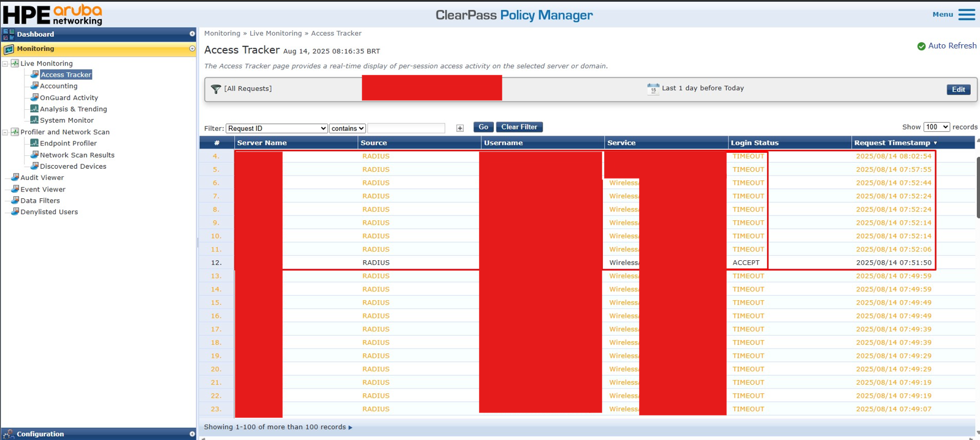
Task: Click the Access Tracker tree icon
Action: click(x=34, y=74)
